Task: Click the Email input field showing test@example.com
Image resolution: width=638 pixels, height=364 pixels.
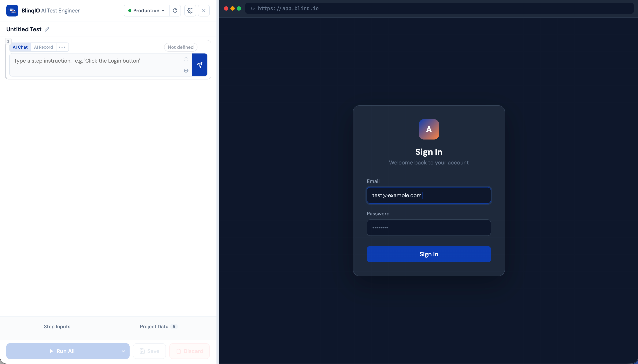Action: 429,195
